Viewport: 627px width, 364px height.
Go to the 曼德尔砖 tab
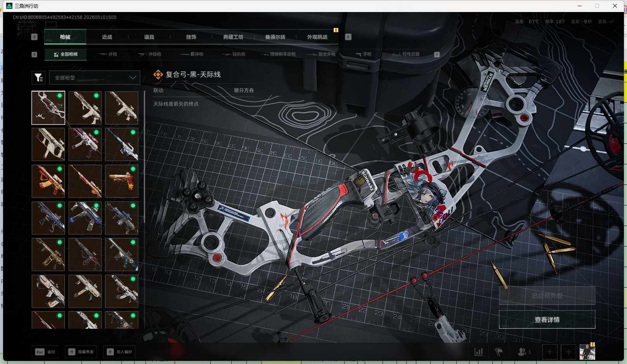click(x=275, y=37)
